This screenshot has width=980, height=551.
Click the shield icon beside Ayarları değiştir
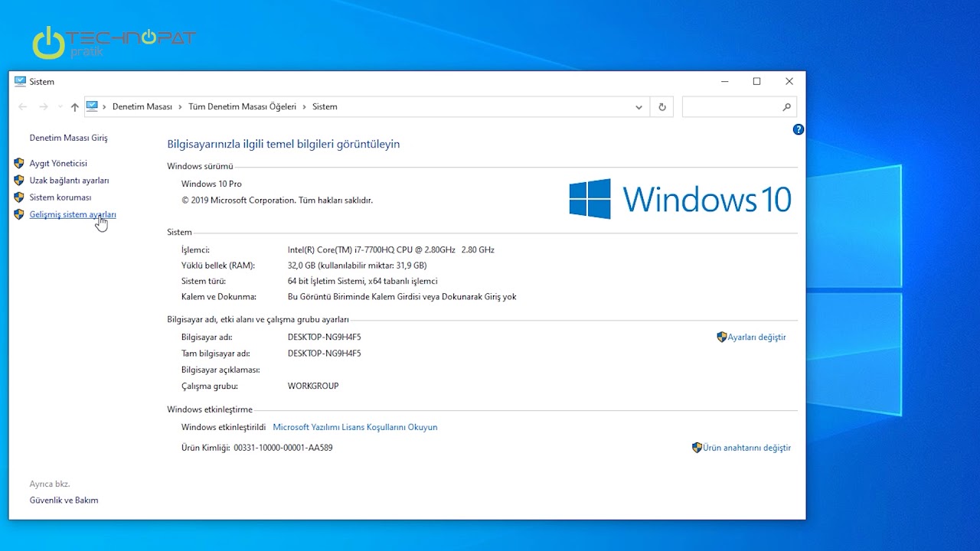tap(721, 337)
